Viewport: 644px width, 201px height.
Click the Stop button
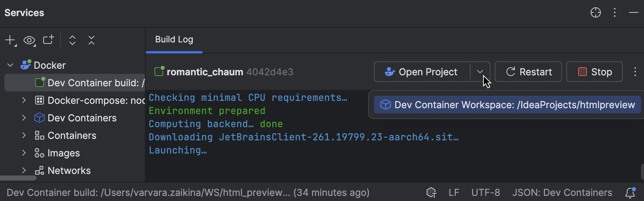pos(595,72)
